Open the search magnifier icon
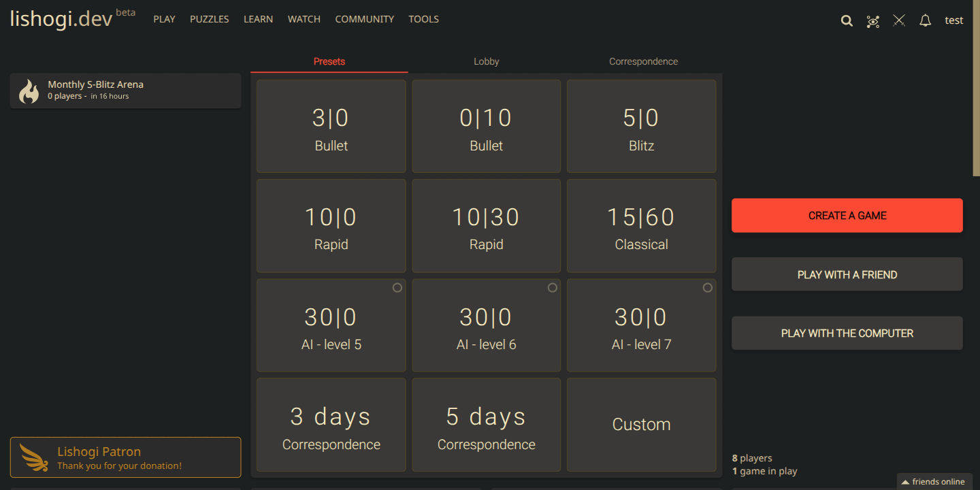The width and height of the screenshot is (980, 490). click(847, 20)
